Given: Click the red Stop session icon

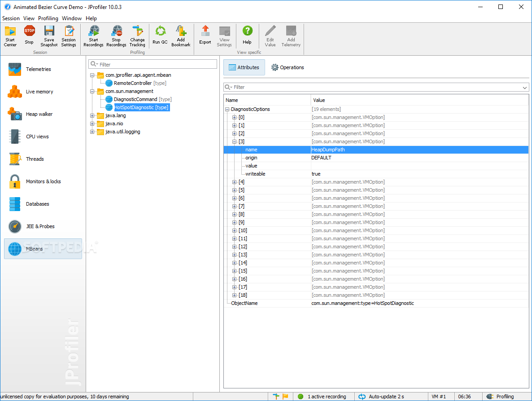Looking at the screenshot, I should coord(30,31).
